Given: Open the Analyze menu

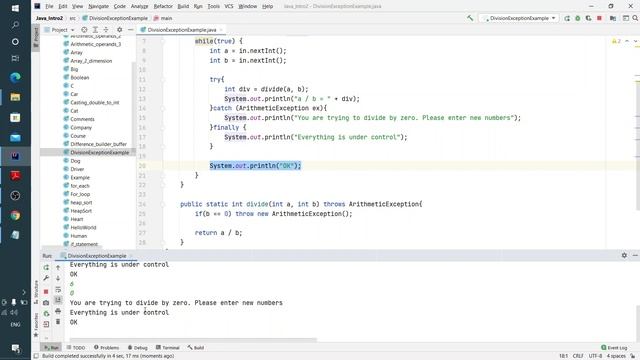Looking at the screenshot, I should pyautogui.click(x=139, y=6).
